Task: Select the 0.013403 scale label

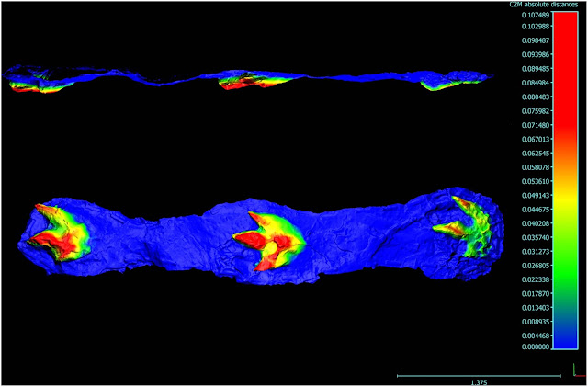Action: (536, 308)
